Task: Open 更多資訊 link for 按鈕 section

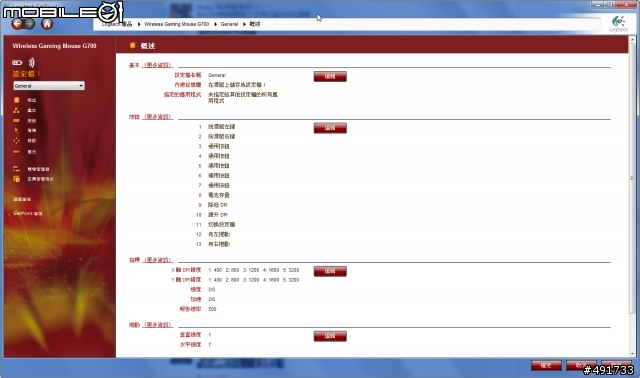Action: point(158,117)
